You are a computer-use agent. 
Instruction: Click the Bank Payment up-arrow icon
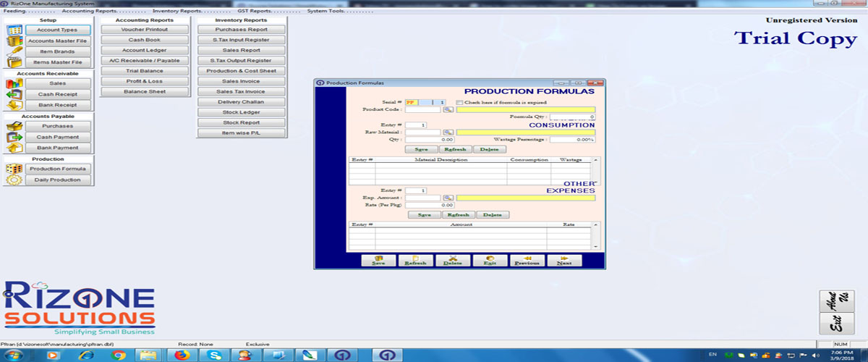14,148
